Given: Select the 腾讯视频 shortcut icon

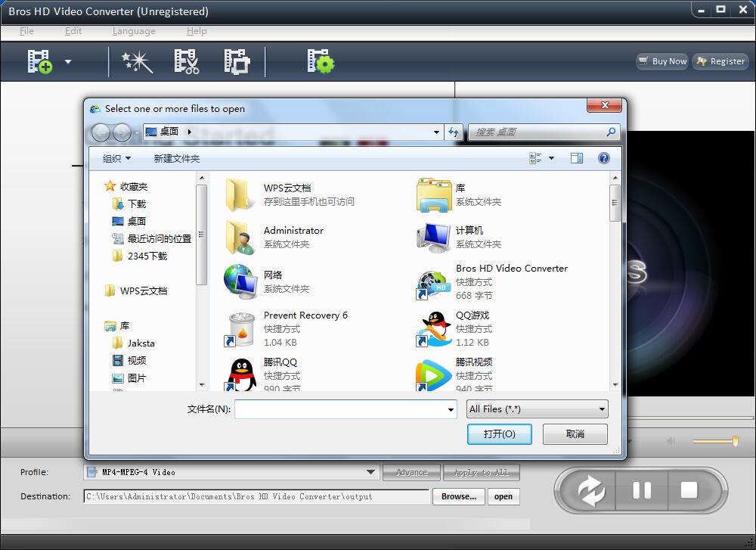Looking at the screenshot, I should 433,375.
